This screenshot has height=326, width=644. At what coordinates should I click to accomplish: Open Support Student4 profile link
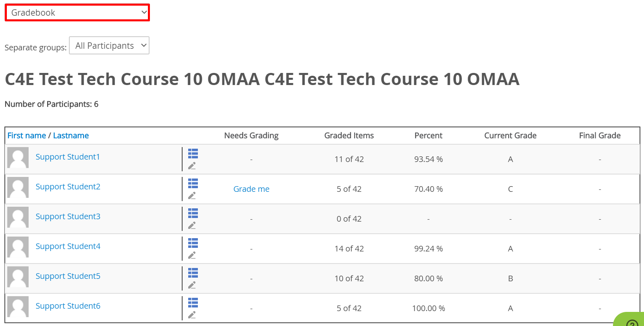[68, 246]
